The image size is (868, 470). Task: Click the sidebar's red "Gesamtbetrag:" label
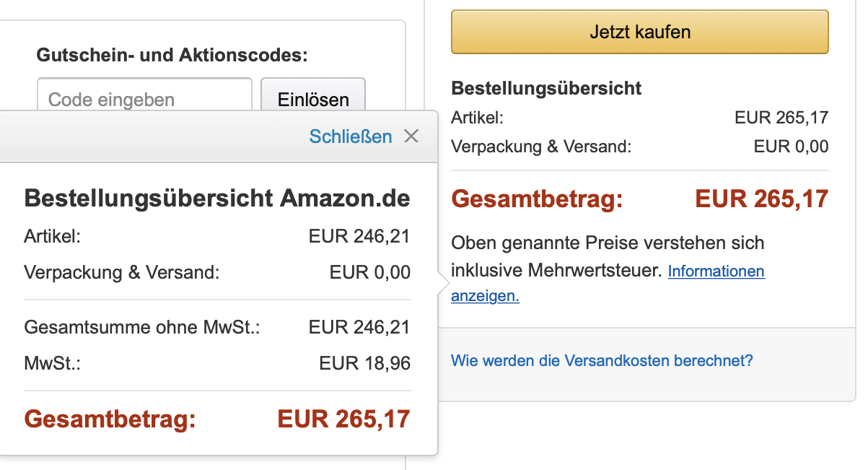click(x=537, y=199)
